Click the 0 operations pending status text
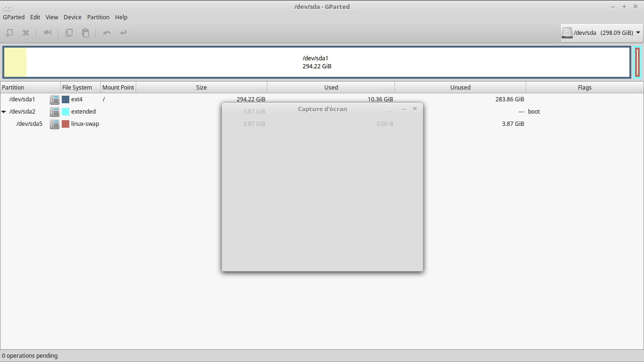This screenshot has height=362, width=644. 30,356
